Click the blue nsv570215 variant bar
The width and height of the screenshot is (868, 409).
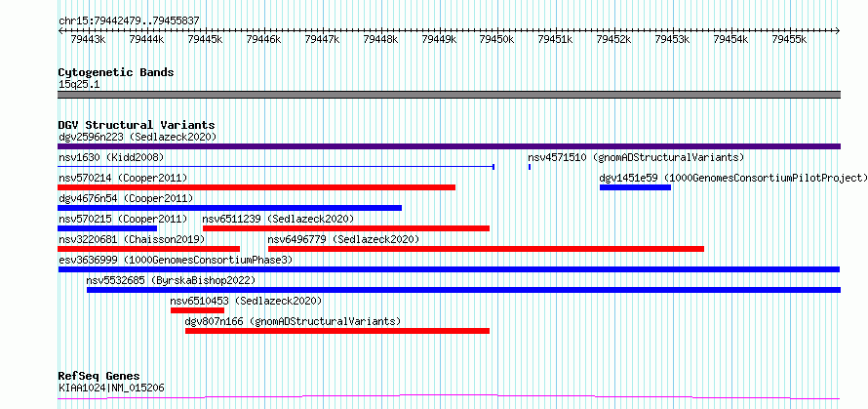(107, 228)
